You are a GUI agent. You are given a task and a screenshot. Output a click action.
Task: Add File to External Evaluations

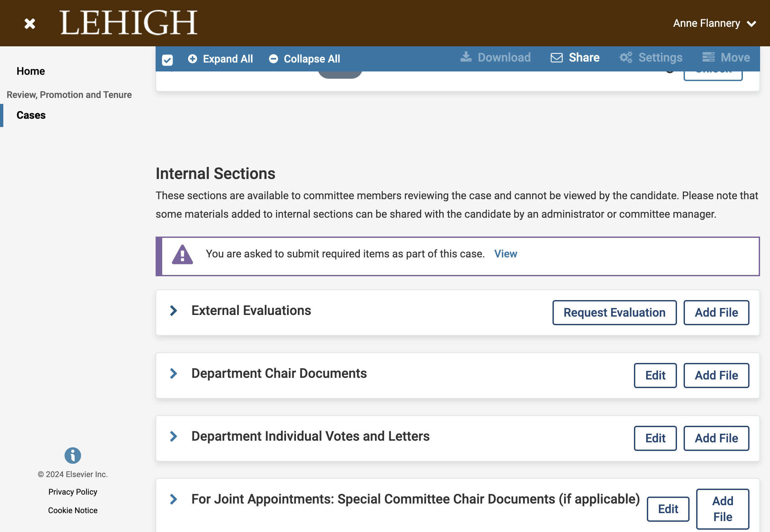coord(716,313)
